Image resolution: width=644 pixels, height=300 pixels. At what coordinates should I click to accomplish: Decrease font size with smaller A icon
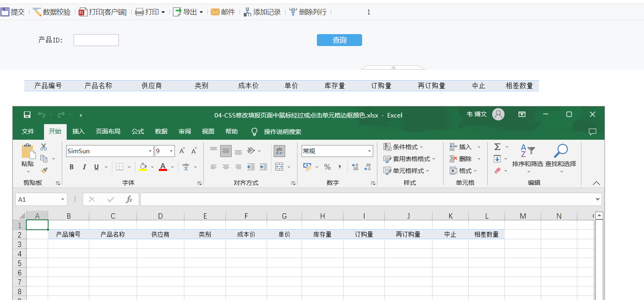[194, 151]
